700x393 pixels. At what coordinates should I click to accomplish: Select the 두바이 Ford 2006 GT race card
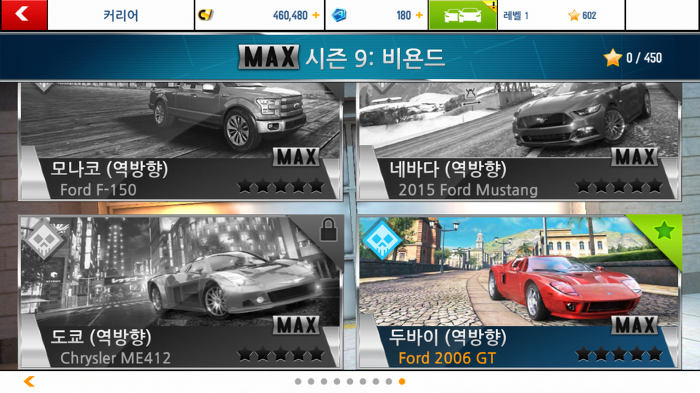point(519,292)
